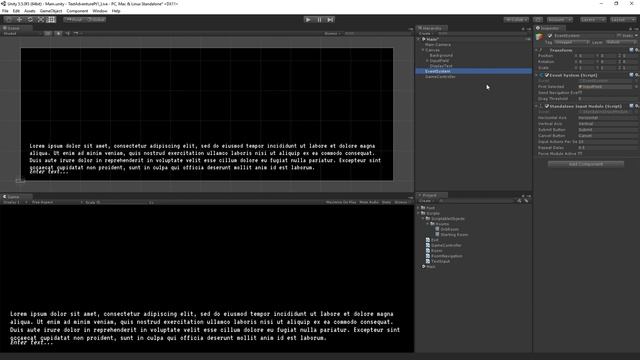
Task: Open Event System component help icon
Action: pyautogui.click(x=631, y=75)
